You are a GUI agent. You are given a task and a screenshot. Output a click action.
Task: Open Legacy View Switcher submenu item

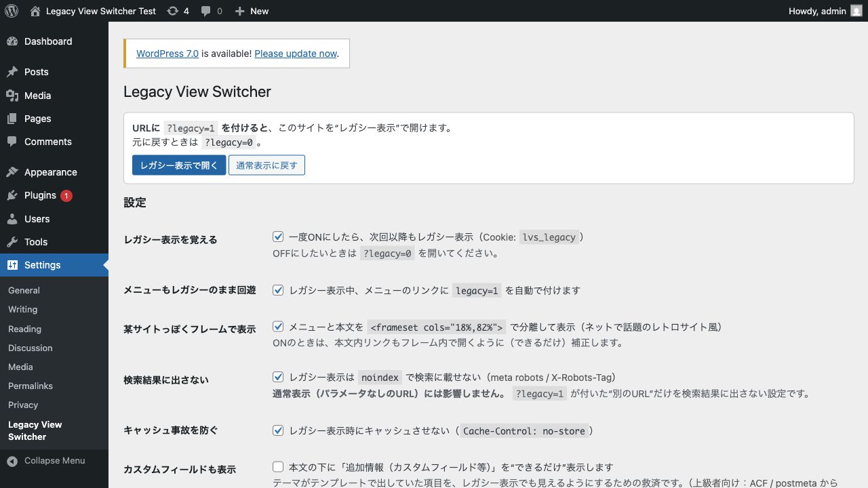[x=54, y=430]
